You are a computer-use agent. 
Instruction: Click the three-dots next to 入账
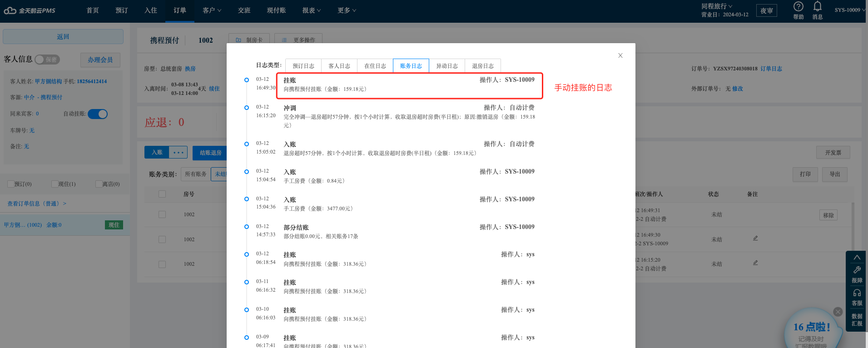point(178,152)
